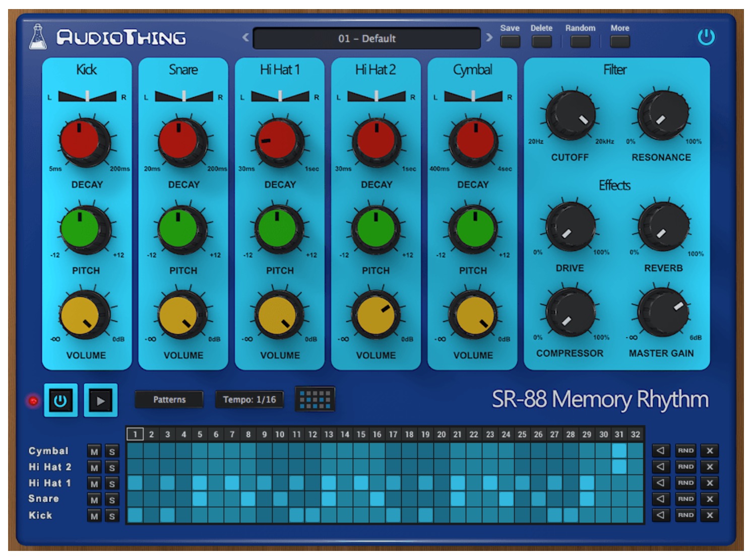Mute the Hi Hat 2 track
This screenshot has width=752, height=560.
click(x=94, y=468)
